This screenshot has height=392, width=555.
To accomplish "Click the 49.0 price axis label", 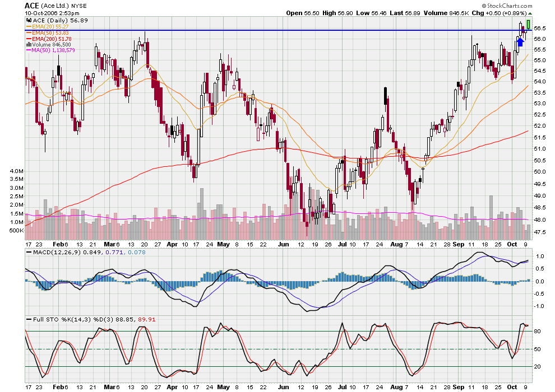I will 540,196.
